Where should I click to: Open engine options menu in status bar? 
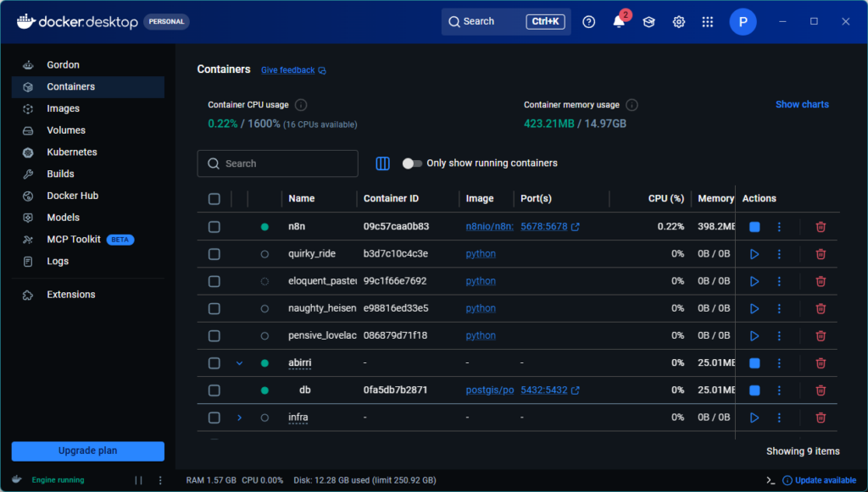coord(160,480)
